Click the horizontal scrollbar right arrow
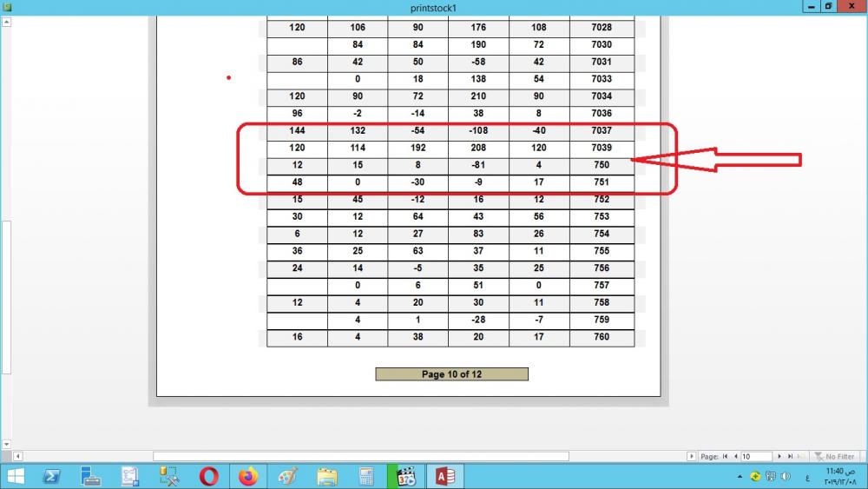 691,456
